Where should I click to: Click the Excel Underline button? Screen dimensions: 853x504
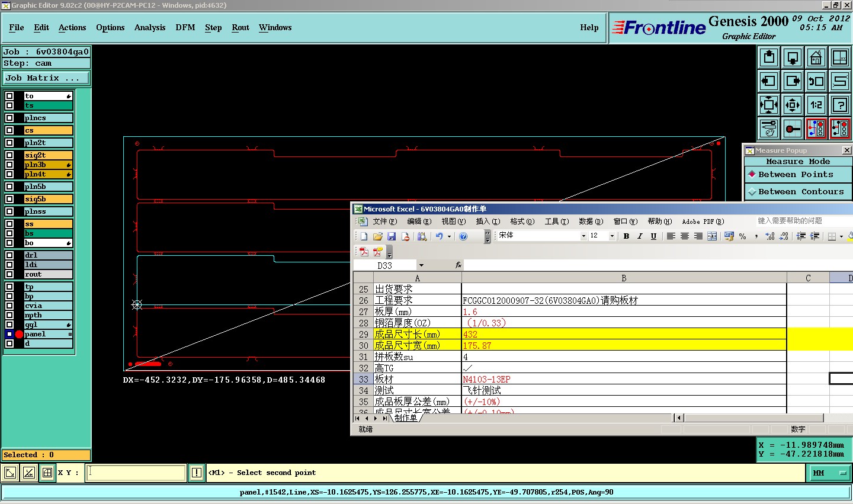click(x=653, y=236)
